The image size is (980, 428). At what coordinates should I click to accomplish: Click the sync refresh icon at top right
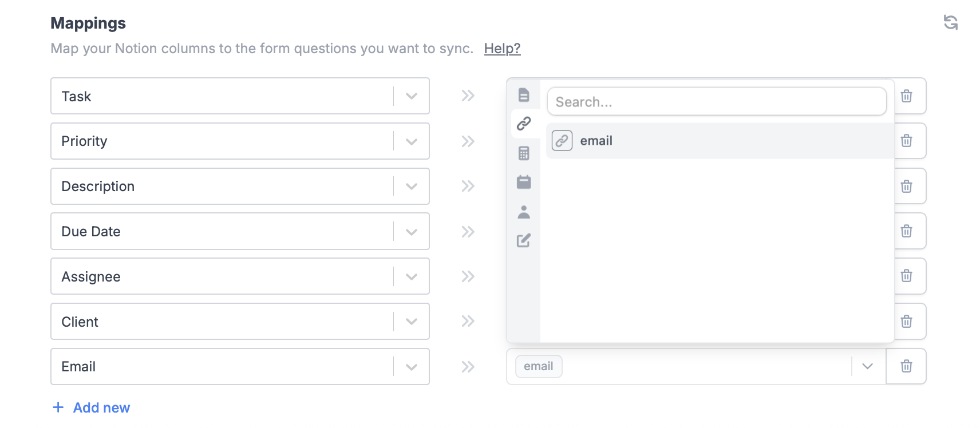coord(951,23)
